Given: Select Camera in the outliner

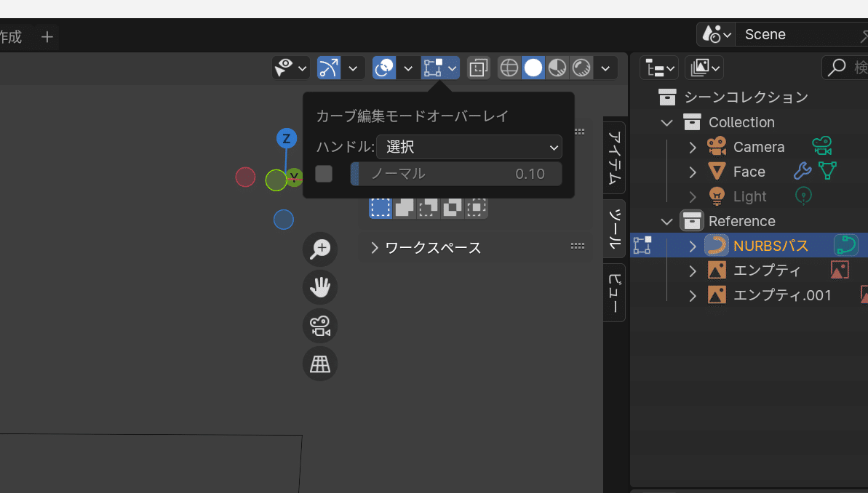Looking at the screenshot, I should (758, 147).
